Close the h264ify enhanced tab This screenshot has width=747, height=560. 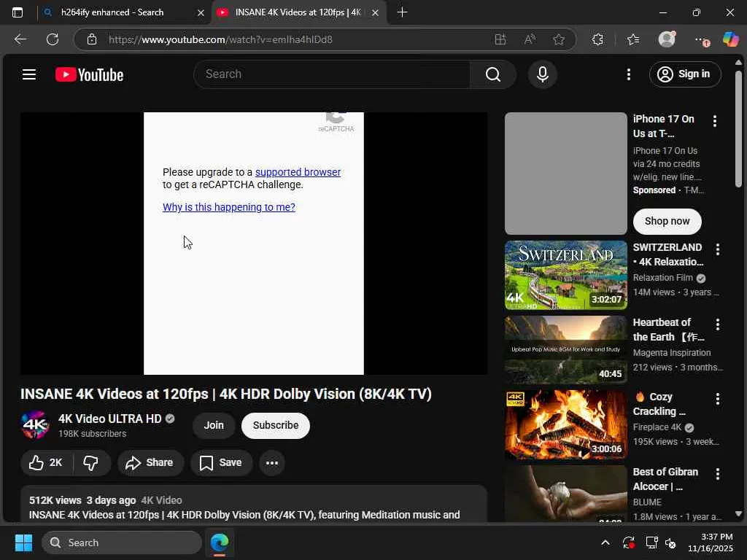(x=201, y=13)
